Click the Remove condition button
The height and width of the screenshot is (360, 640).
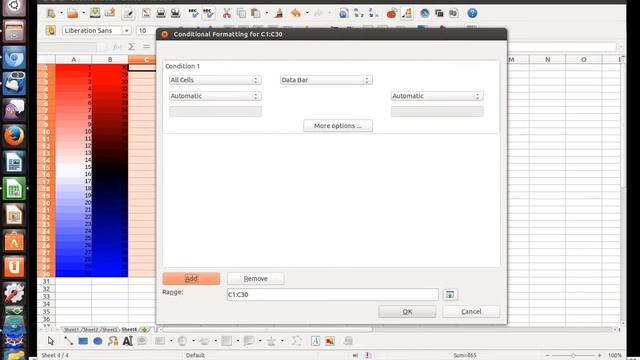(x=256, y=279)
